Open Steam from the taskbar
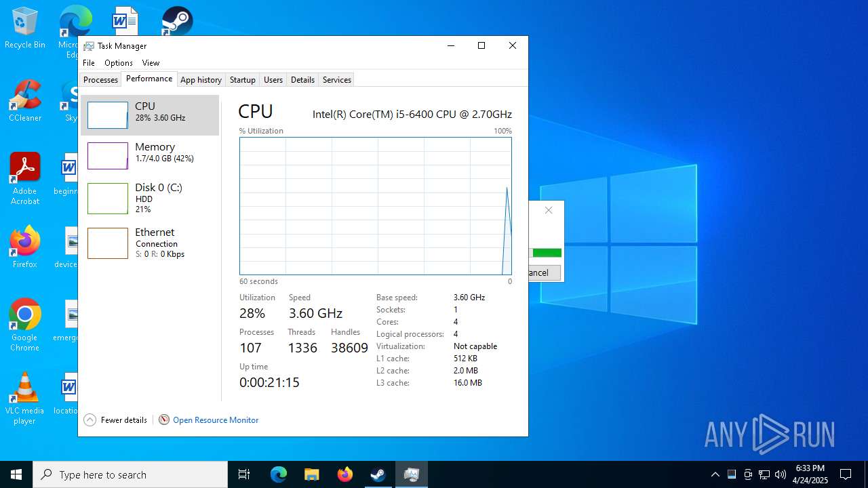 coord(378,474)
